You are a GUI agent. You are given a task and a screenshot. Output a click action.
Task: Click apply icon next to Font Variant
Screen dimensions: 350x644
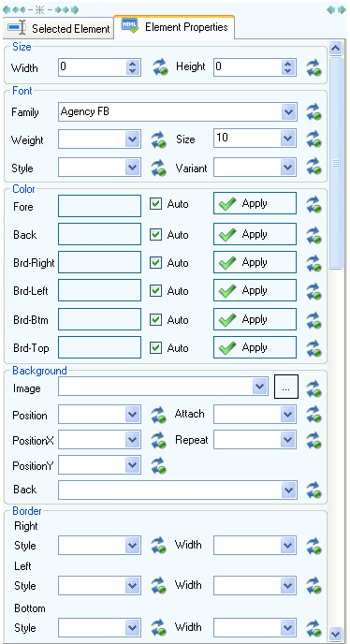tap(314, 168)
